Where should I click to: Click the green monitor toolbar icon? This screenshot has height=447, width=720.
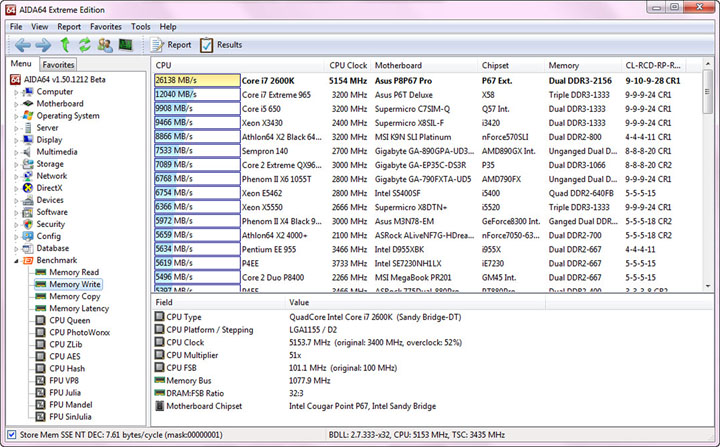(125, 45)
